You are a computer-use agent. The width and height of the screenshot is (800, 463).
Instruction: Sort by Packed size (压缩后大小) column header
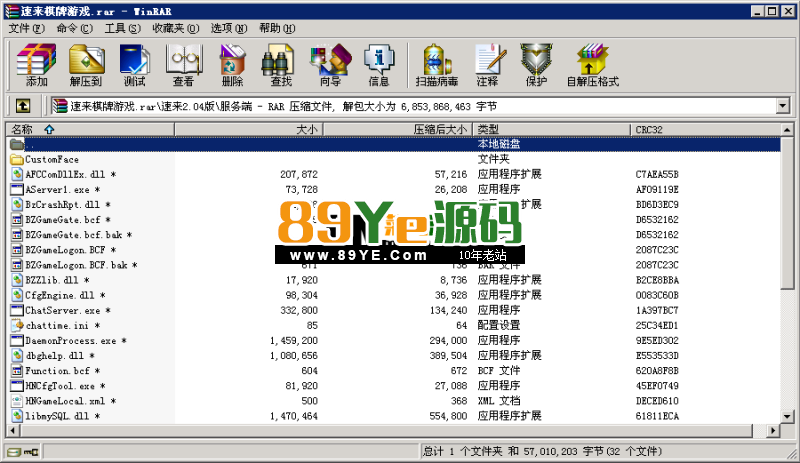click(398, 130)
